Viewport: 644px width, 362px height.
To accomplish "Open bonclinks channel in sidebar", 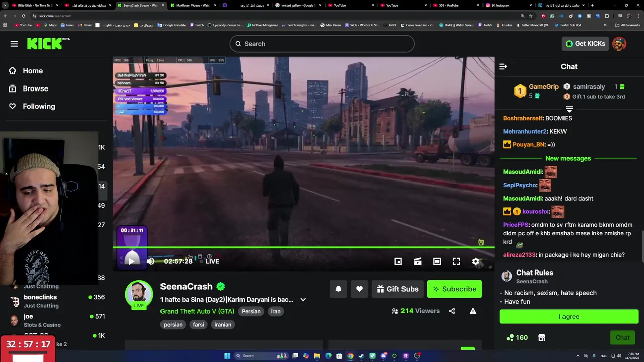I will click(57, 301).
